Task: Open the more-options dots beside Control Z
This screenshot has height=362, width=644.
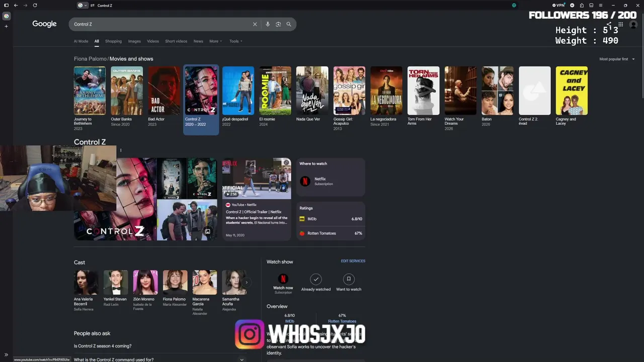Action: click(x=121, y=150)
